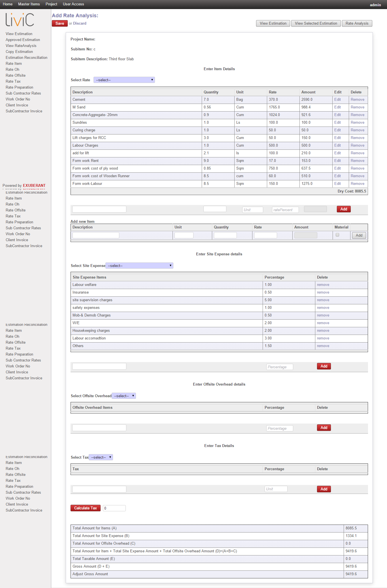Remove Form work Rent row

coord(358,161)
